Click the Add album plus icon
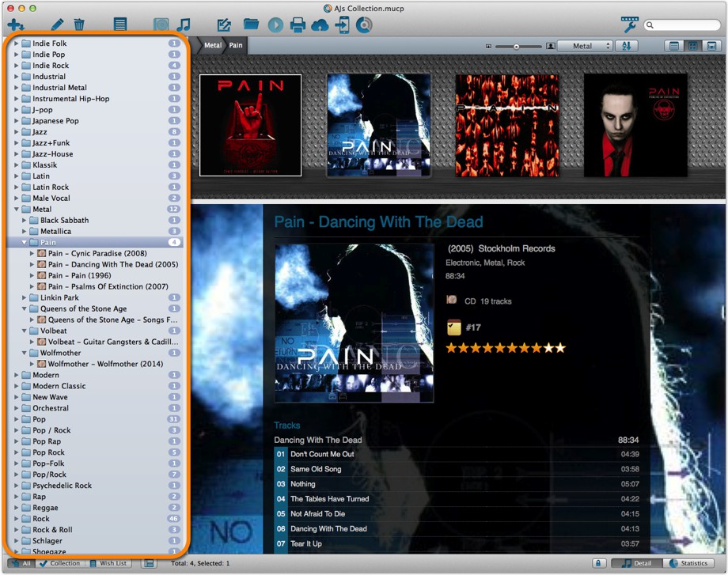The height and width of the screenshot is (575, 728). click(x=15, y=25)
